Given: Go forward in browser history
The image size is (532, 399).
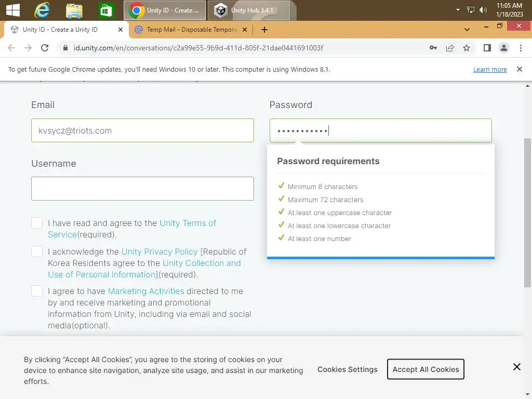Looking at the screenshot, I should coord(28,48).
